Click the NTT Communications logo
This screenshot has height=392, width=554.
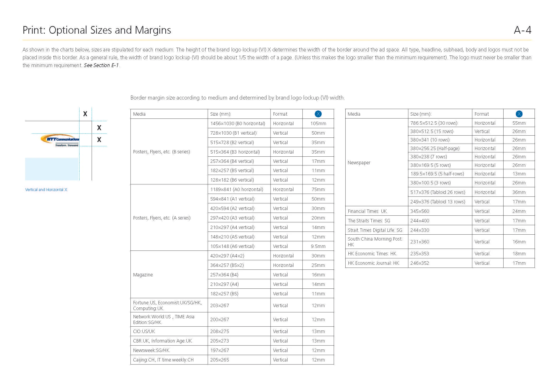tap(60, 141)
